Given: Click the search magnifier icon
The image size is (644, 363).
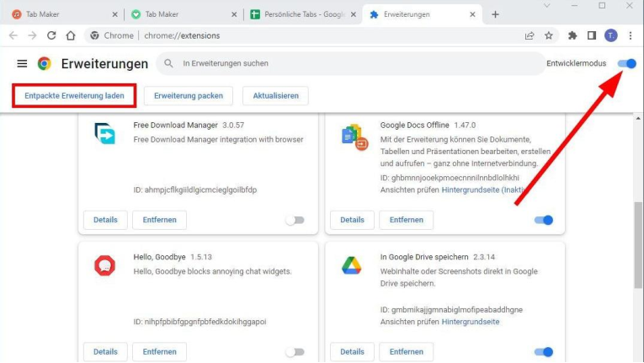Looking at the screenshot, I should 168,63.
